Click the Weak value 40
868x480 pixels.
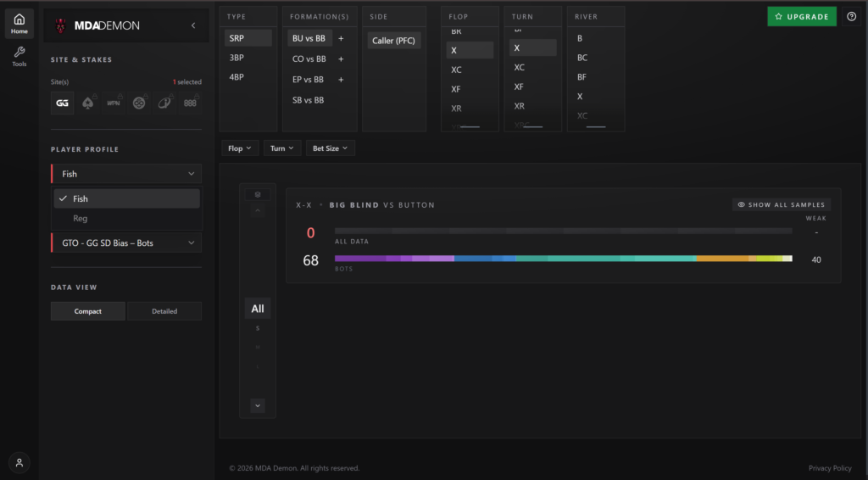[816, 260]
